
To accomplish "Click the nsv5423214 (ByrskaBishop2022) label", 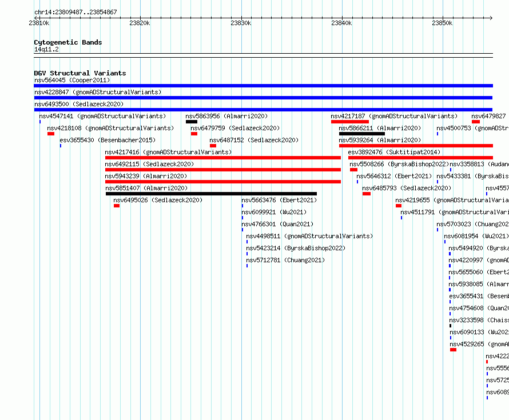I will [296, 248].
